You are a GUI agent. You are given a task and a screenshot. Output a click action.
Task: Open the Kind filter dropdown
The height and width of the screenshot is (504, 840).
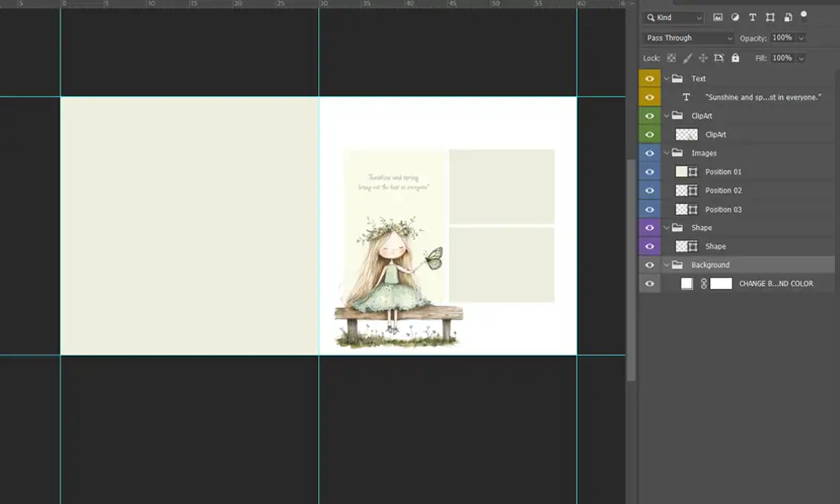[x=674, y=18]
